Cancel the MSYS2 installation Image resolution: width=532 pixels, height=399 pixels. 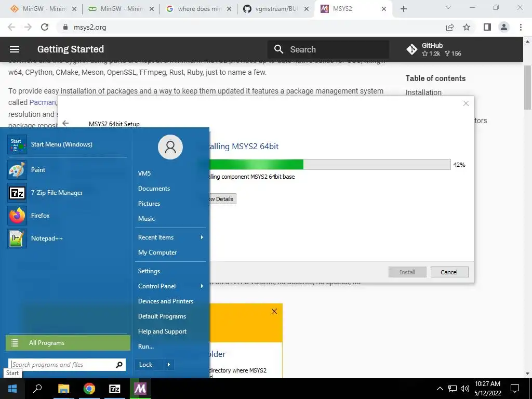click(449, 272)
